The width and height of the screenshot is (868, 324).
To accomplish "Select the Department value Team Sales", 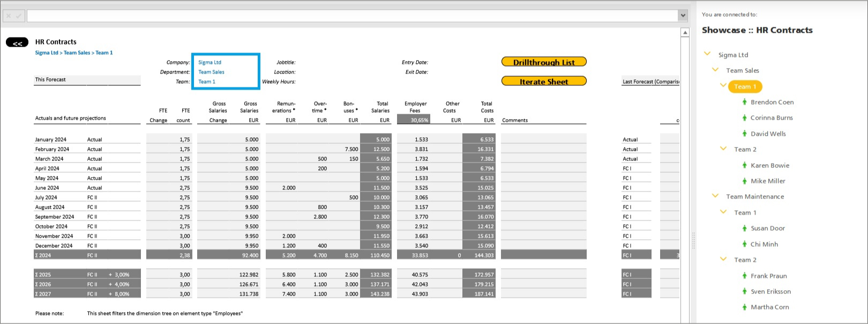I will click(211, 72).
